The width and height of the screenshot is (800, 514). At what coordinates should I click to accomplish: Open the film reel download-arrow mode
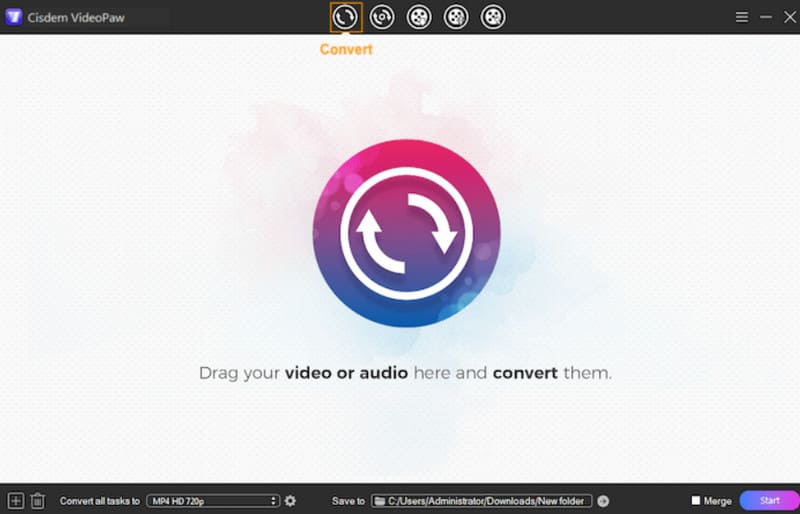[419, 17]
